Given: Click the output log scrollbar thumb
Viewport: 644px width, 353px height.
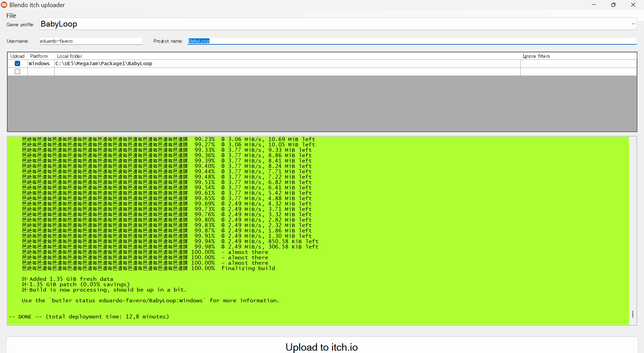Looking at the screenshot, I should (633, 314).
